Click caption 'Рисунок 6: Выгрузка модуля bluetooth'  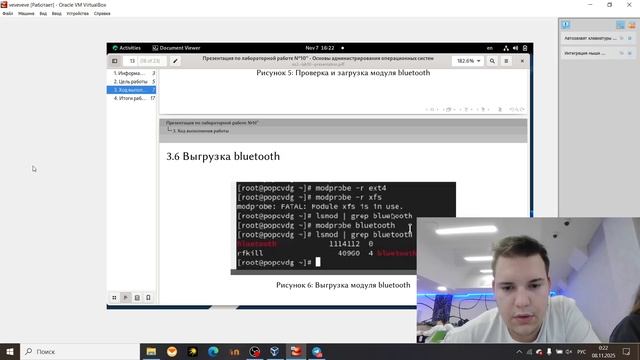343,285
